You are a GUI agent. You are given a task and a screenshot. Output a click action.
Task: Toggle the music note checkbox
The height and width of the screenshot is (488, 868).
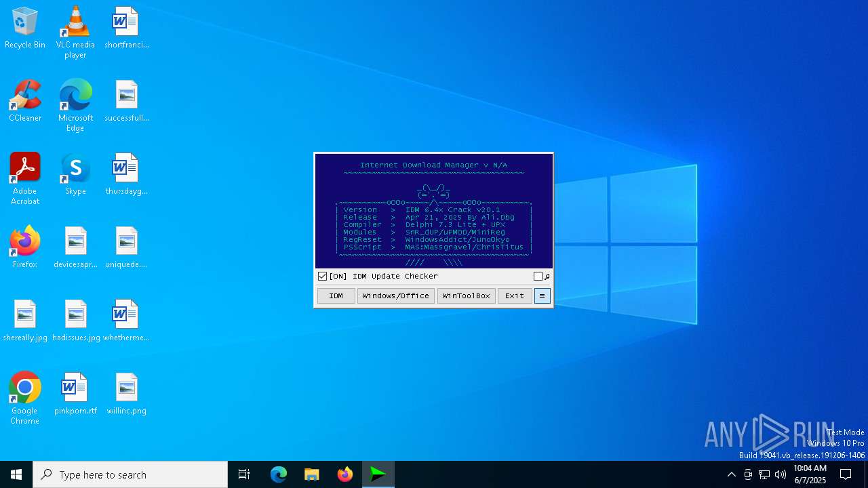538,276
